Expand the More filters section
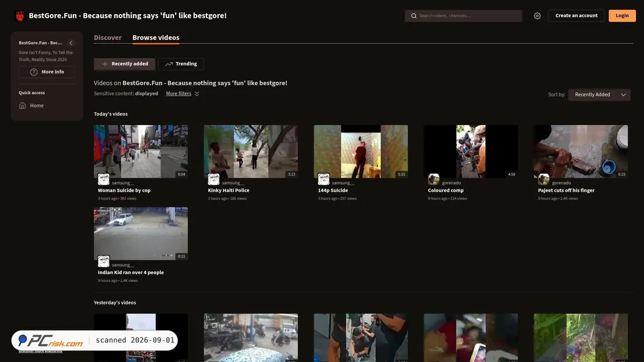The width and height of the screenshot is (644, 362). 182,94
